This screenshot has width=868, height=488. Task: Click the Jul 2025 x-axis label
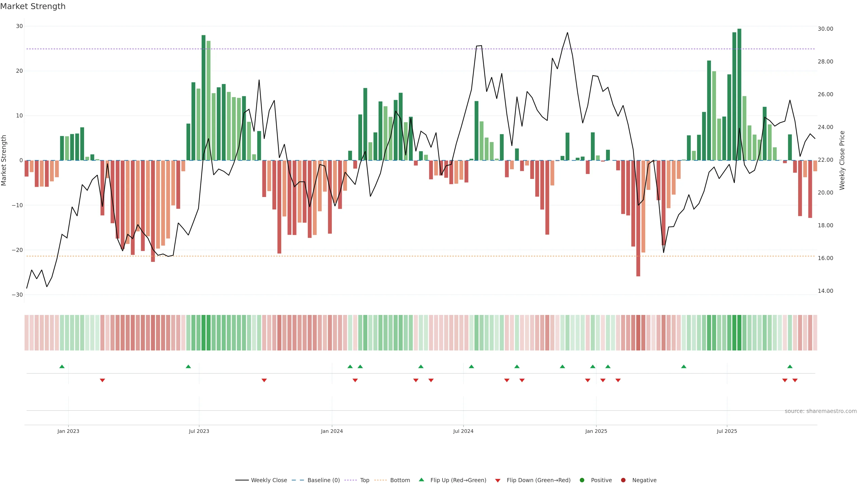coord(727,431)
